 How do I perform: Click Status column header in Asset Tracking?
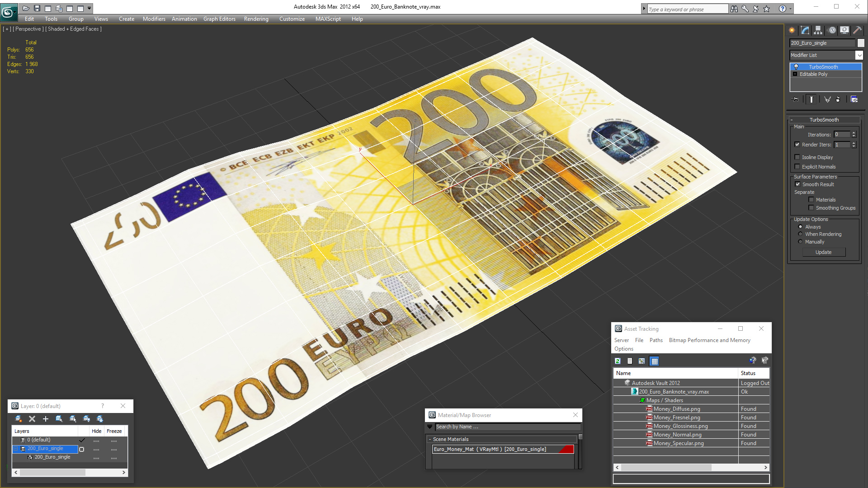[754, 373]
